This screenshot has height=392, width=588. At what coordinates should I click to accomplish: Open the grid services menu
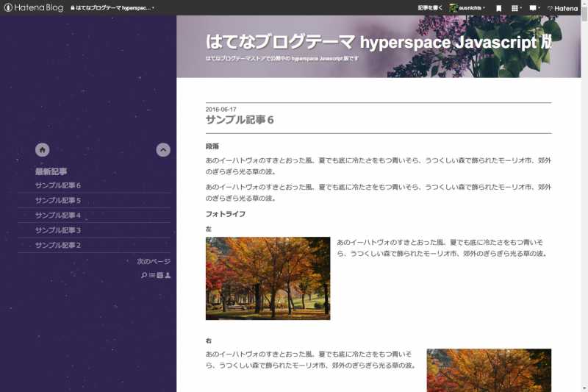tap(517, 8)
